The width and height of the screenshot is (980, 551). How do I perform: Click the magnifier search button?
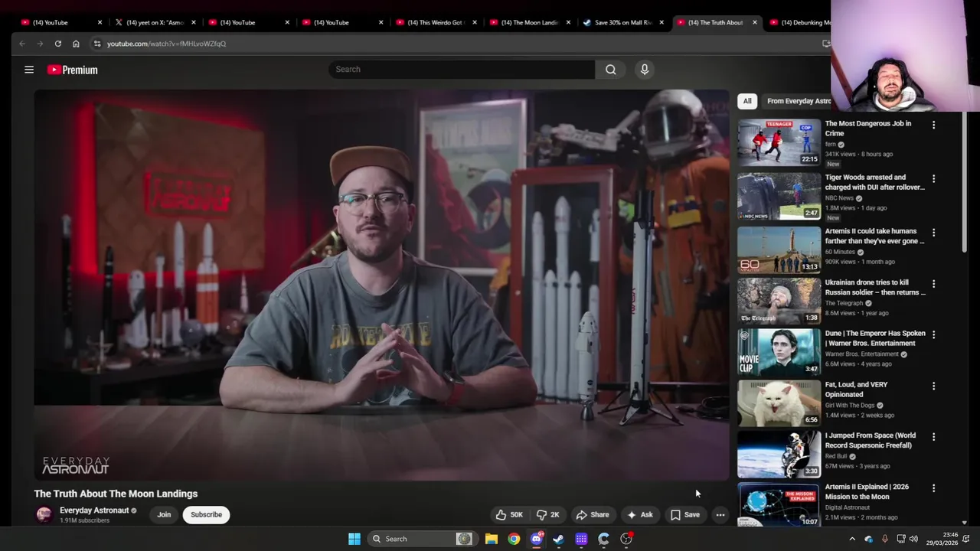(x=610, y=70)
